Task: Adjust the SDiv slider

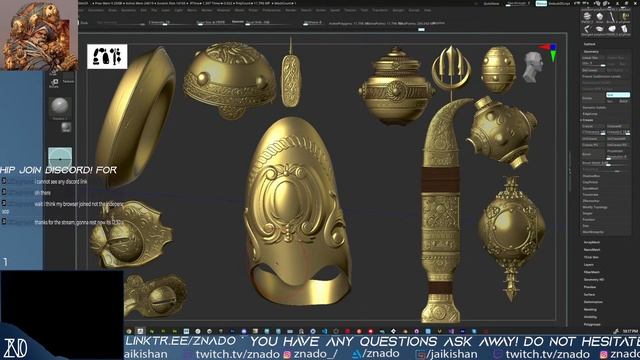Action: pyautogui.click(x=593, y=64)
